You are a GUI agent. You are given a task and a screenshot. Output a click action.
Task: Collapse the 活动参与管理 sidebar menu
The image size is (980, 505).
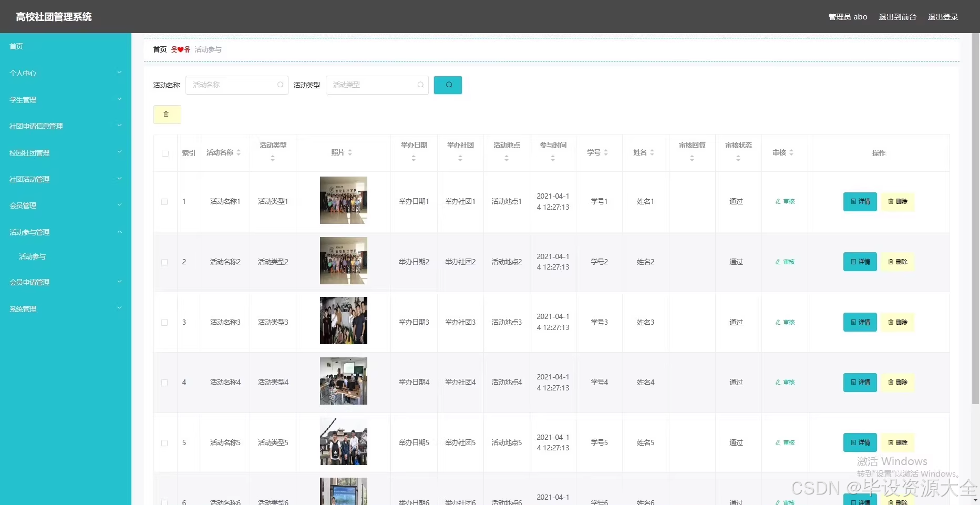(66, 232)
